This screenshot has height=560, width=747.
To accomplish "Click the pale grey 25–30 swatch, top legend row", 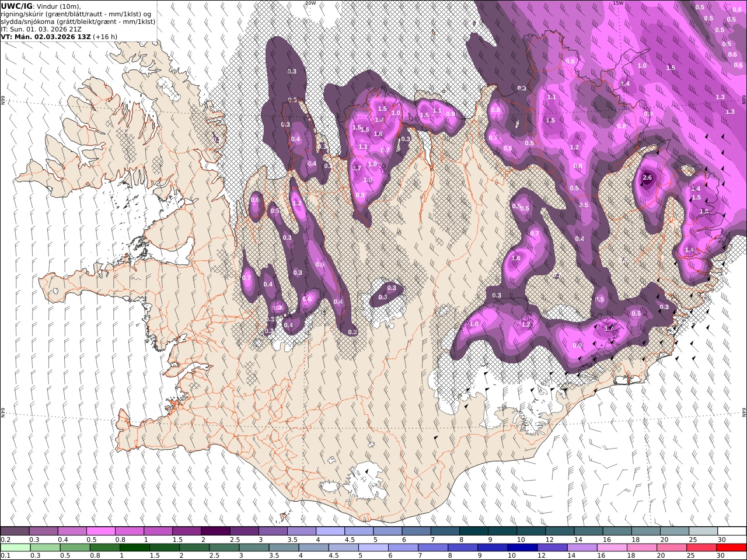I will (x=703, y=531).
